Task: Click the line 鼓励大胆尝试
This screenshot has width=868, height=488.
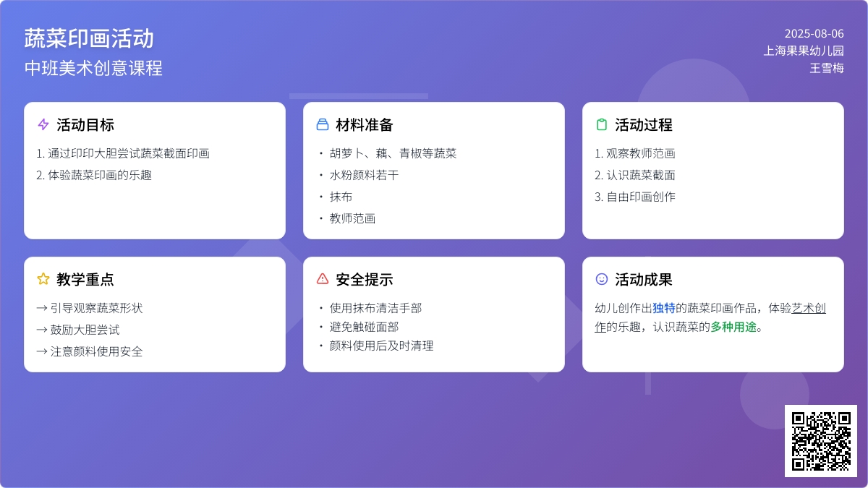Action: [78, 330]
